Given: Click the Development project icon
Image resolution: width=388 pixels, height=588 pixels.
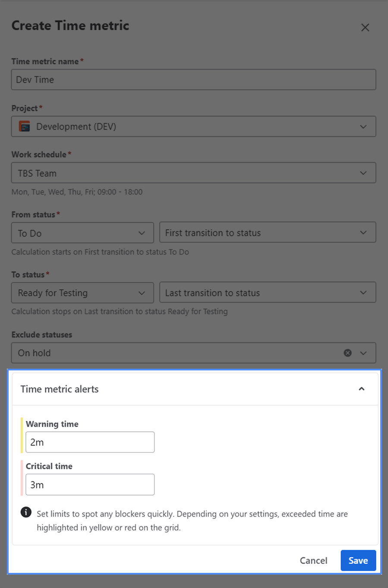Looking at the screenshot, I should tap(25, 126).
